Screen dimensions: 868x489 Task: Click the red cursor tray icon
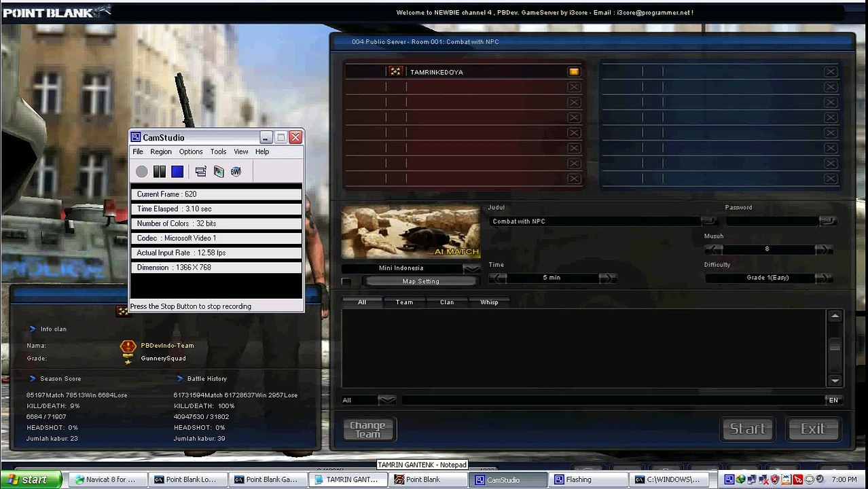point(798,479)
